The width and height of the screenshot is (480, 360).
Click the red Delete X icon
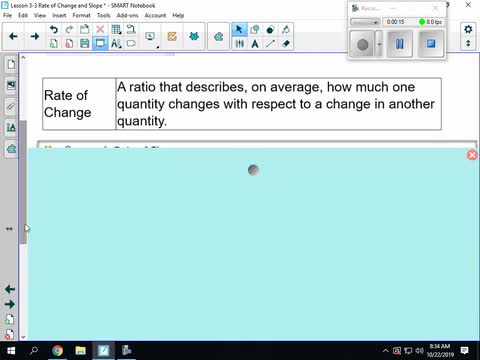[100, 29]
